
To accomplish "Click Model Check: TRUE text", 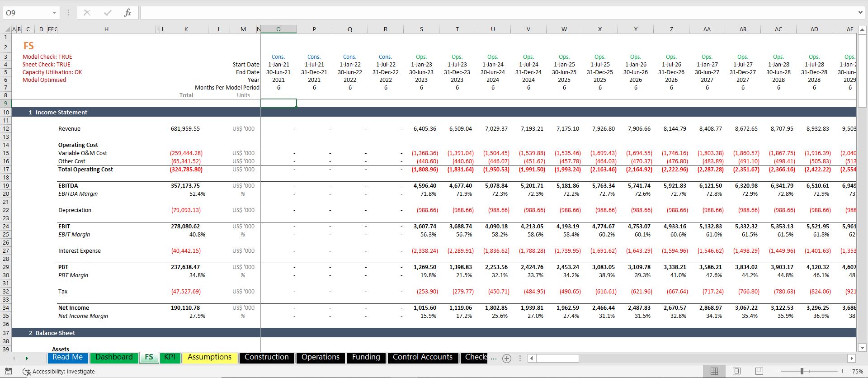I will tap(47, 57).
